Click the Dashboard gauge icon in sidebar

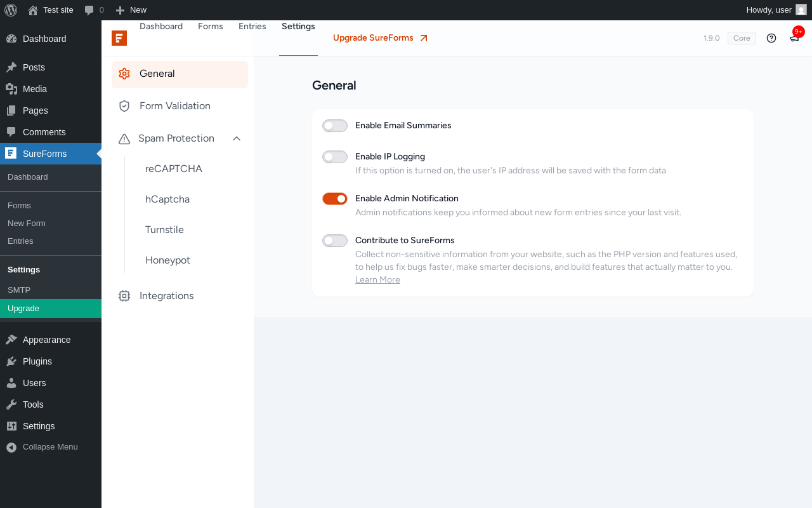pos(11,39)
